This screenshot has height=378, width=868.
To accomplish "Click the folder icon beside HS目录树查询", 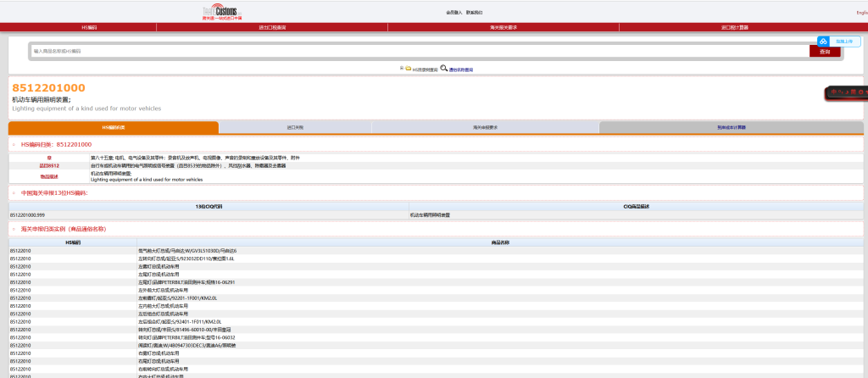I will click(408, 68).
